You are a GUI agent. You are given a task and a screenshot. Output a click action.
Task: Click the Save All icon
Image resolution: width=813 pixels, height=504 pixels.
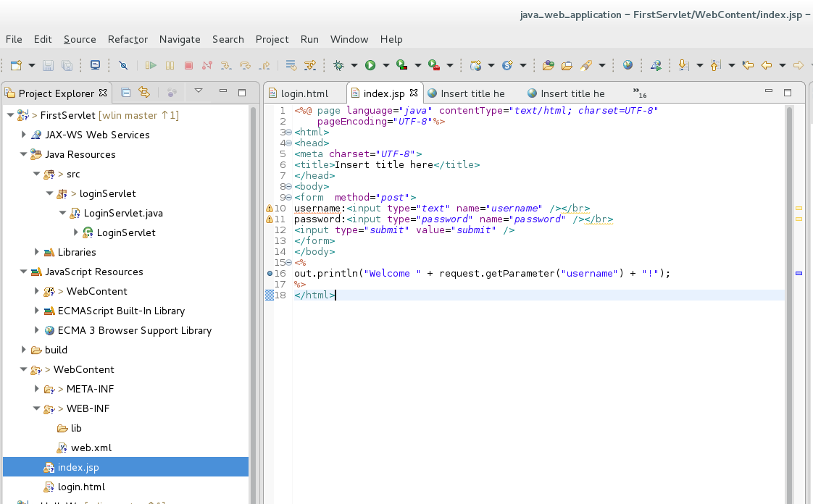point(67,65)
